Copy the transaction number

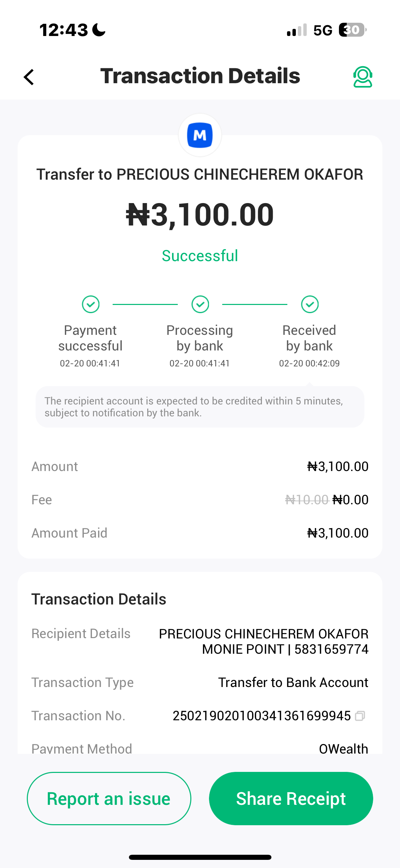pos(360,716)
